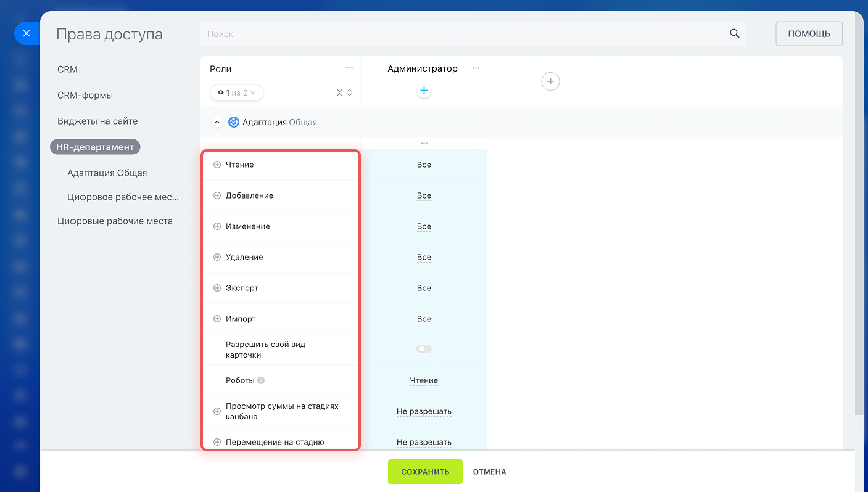Collapse the Адаптация Общая section
The width and height of the screenshot is (868, 492).
(x=217, y=122)
